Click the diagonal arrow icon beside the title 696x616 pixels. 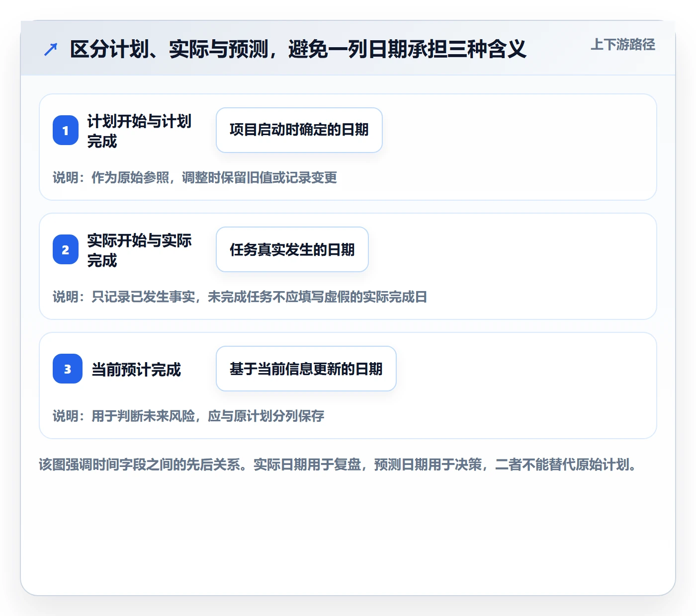[51, 49]
